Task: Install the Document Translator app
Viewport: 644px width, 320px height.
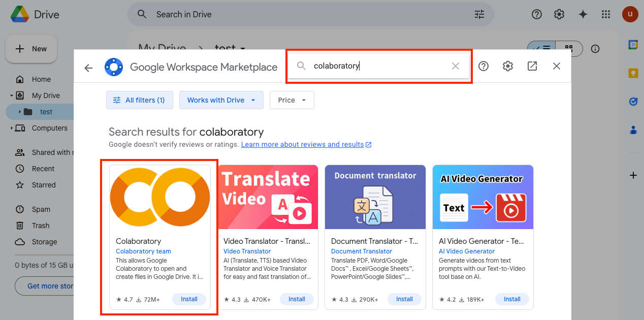Action: tap(404, 299)
